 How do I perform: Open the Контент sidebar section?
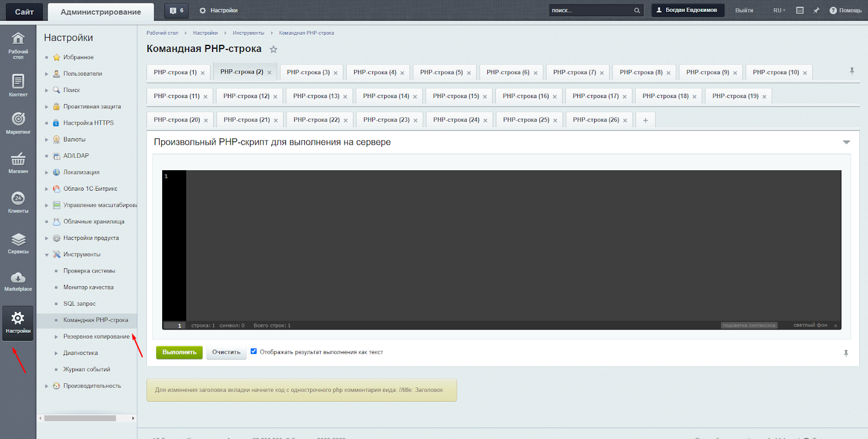click(18, 86)
